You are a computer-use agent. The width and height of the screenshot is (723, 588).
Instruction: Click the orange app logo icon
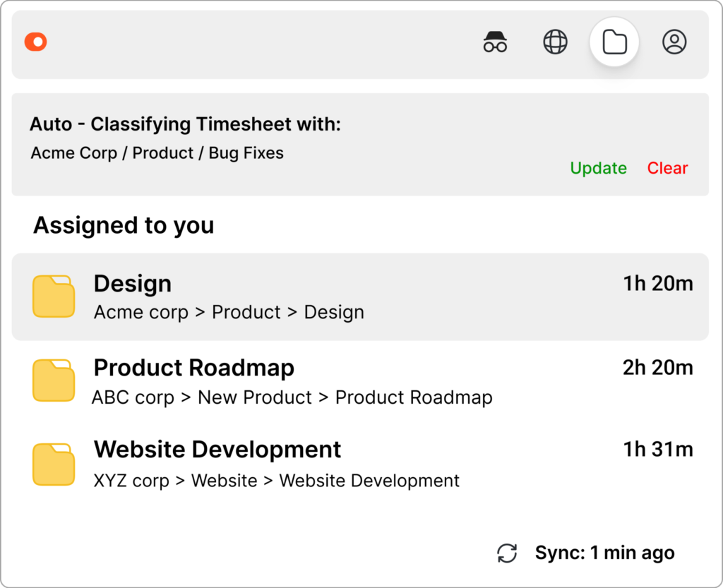coord(35,42)
